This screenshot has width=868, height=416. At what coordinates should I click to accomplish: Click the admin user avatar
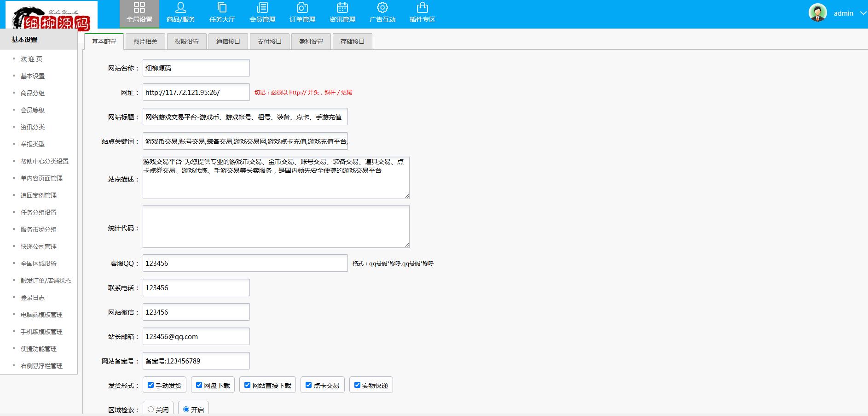(817, 13)
